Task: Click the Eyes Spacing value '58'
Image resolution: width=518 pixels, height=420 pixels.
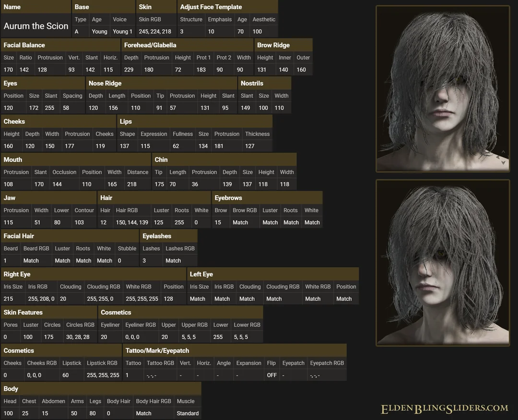Action: 66,108
